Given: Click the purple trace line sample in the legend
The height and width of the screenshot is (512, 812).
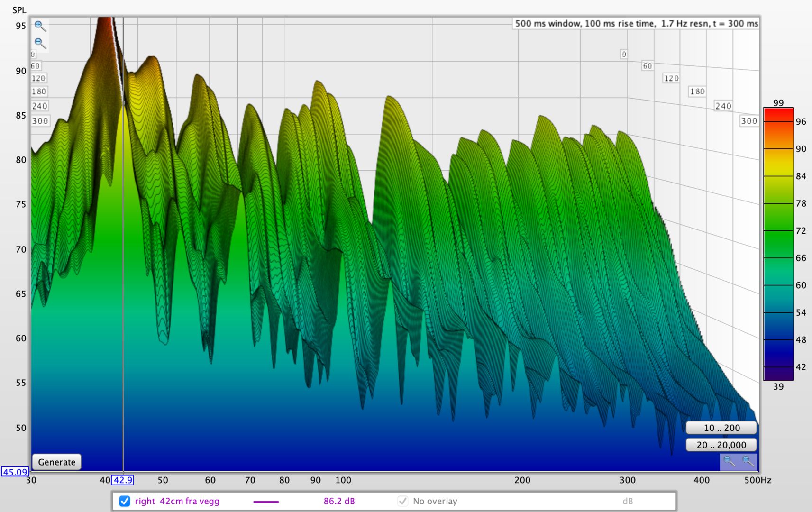Looking at the screenshot, I should point(266,502).
